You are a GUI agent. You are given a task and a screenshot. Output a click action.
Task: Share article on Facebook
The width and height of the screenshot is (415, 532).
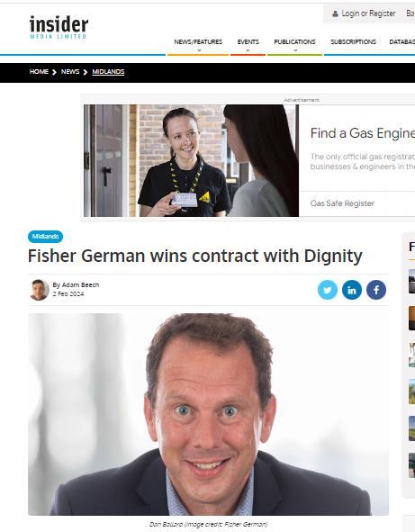click(376, 290)
